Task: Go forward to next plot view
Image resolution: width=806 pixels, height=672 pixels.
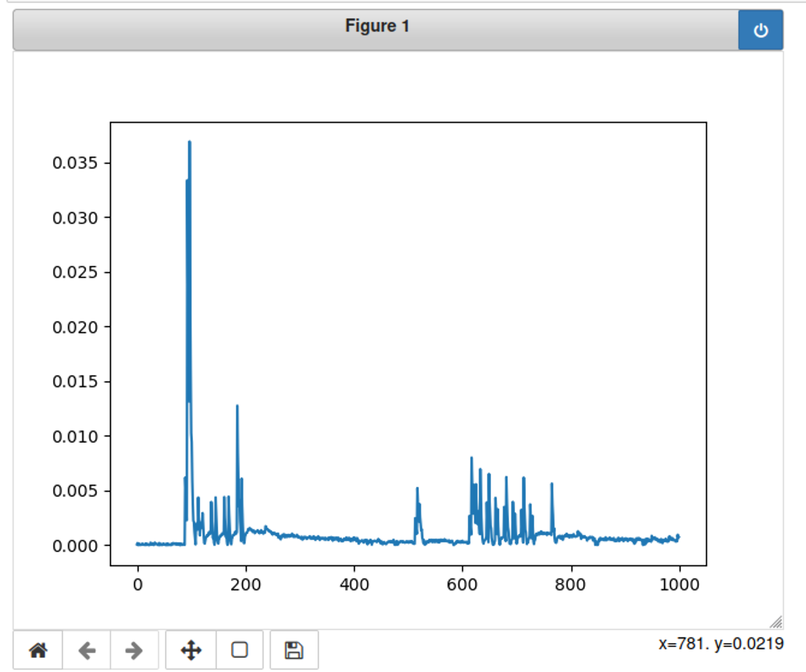Action: [x=134, y=650]
